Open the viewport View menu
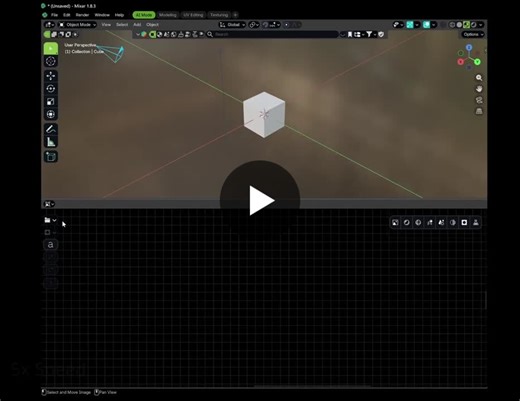The width and height of the screenshot is (520, 401). point(106,25)
